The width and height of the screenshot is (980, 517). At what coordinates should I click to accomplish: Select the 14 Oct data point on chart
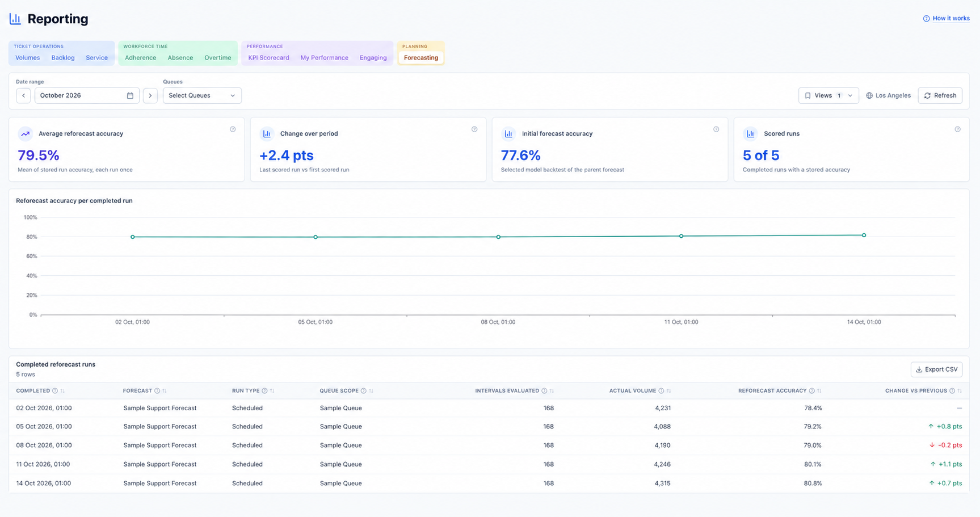864,235
